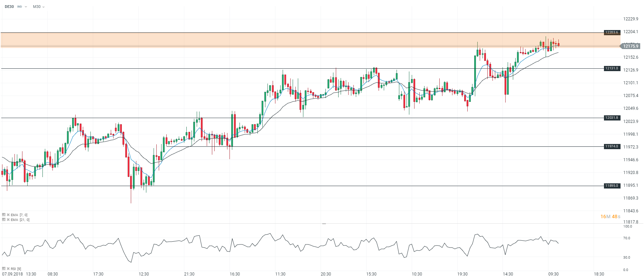The image size is (644, 280).
Task: Select the 12031.8 horizontal line label
Action: pos(612,118)
